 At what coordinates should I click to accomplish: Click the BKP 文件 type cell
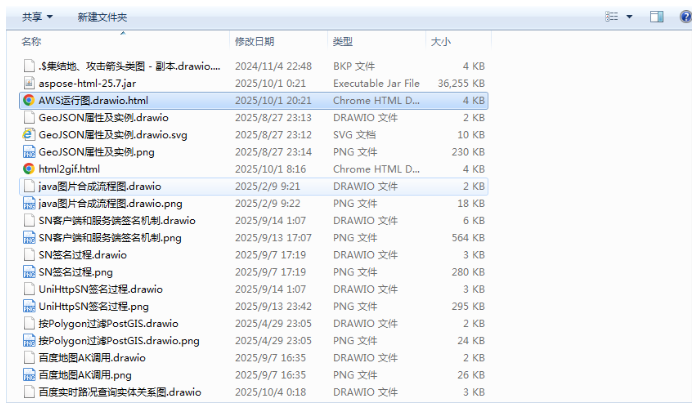(x=354, y=66)
